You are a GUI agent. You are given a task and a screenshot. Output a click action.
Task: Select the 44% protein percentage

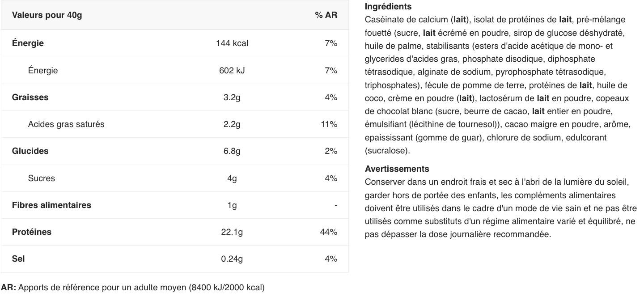pyautogui.click(x=329, y=232)
